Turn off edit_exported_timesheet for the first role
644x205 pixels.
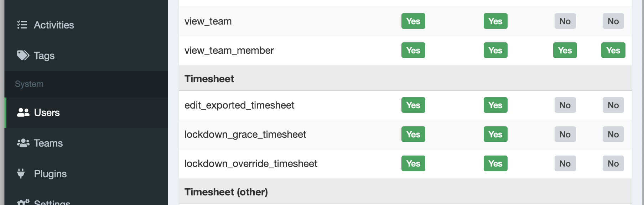[x=413, y=105]
